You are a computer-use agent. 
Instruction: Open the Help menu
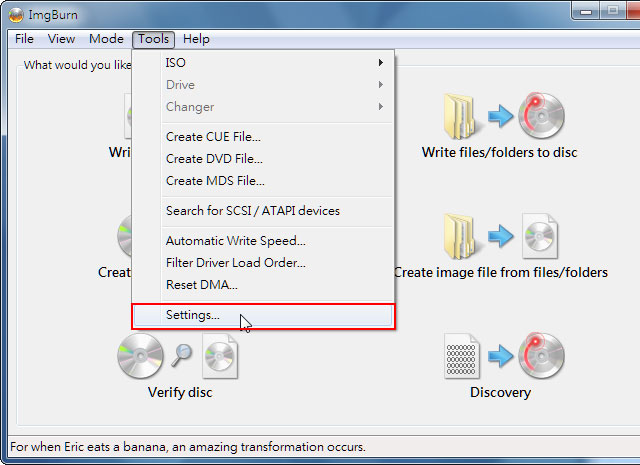(196, 39)
